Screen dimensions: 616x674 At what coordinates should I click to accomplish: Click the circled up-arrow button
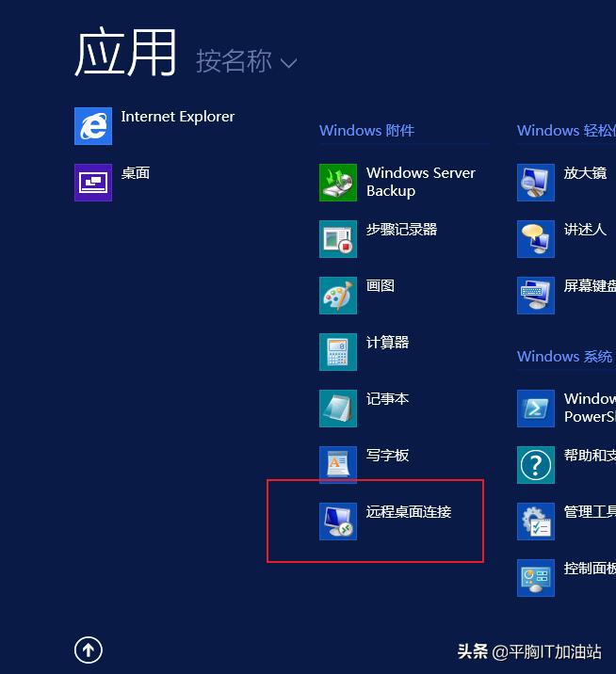click(89, 650)
